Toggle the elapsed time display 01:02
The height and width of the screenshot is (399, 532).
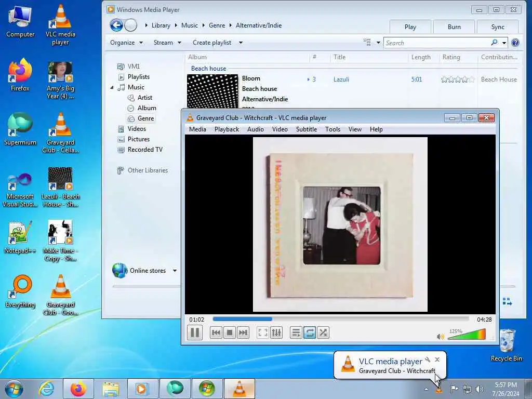pos(197,320)
